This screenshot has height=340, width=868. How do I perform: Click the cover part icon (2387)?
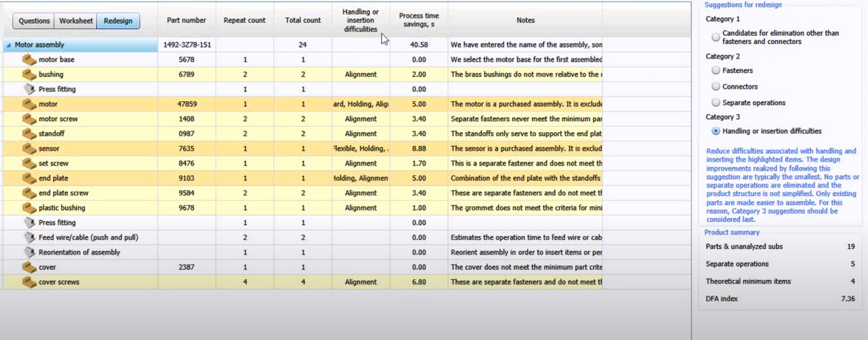click(29, 267)
